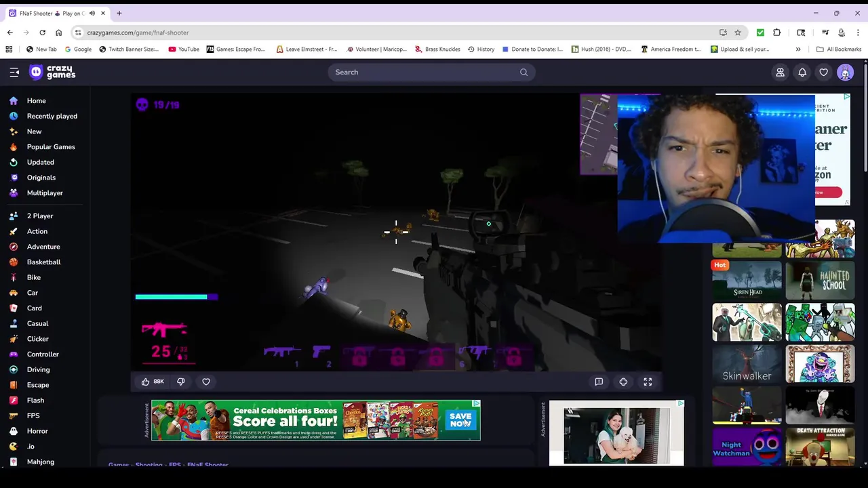The image size is (868, 488).
Task: Open the user profile avatar
Action: coord(845,73)
